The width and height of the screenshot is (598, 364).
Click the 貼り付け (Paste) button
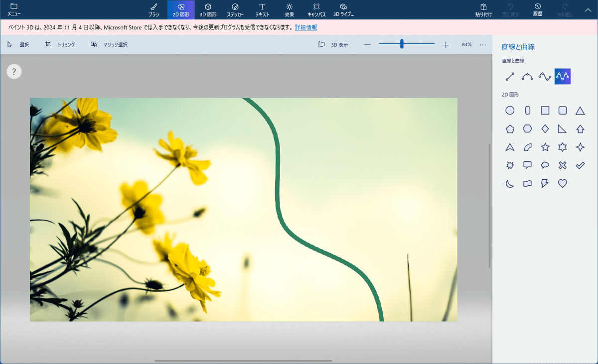pyautogui.click(x=483, y=9)
